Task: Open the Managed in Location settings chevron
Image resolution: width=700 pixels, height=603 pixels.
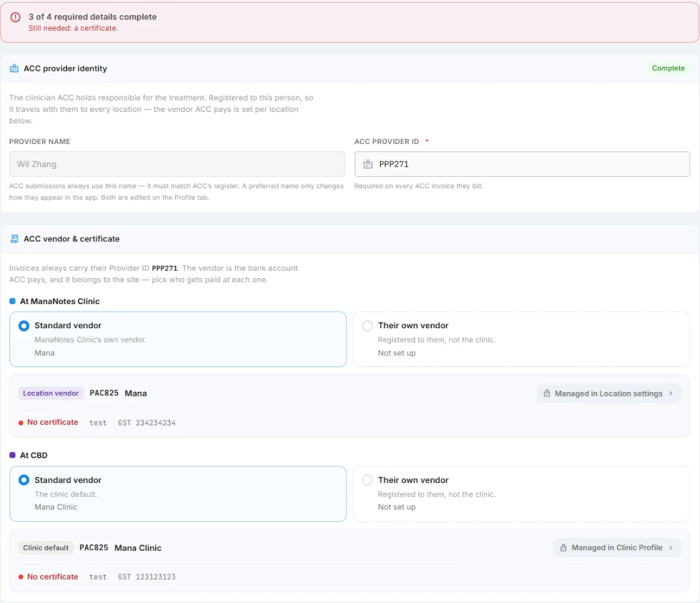Action: click(670, 393)
